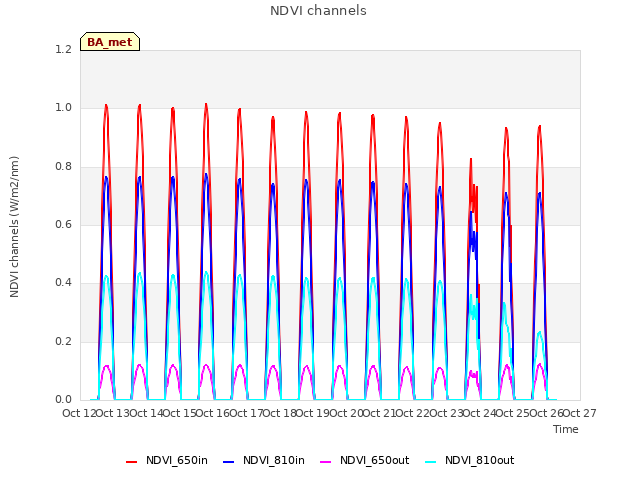The height and width of the screenshot is (480, 640).
Task: Click the Oct 12 x-axis tick label
Action: 79,413
